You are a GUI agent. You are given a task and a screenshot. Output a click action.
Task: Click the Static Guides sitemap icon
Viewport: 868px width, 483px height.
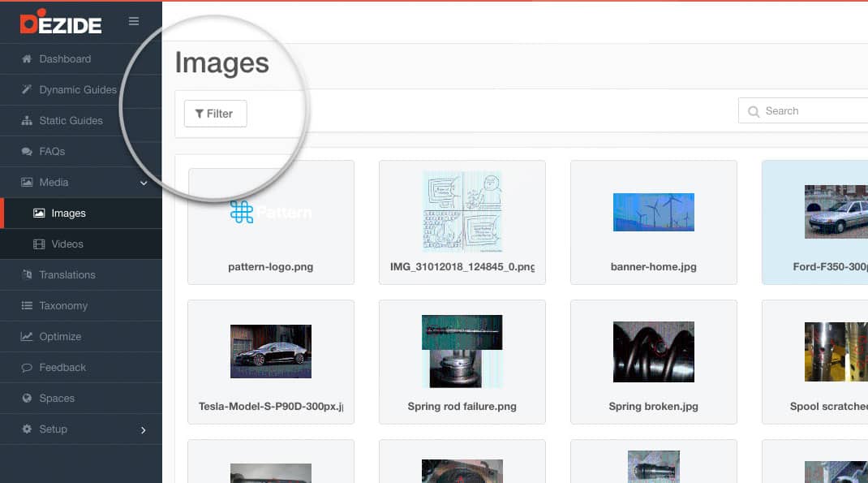click(27, 121)
